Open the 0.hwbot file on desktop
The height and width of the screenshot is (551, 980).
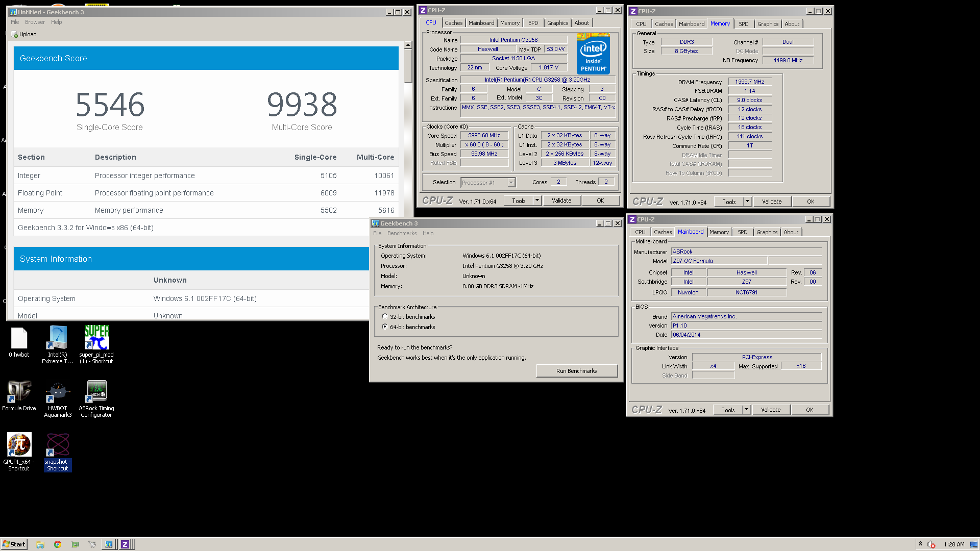click(x=19, y=342)
